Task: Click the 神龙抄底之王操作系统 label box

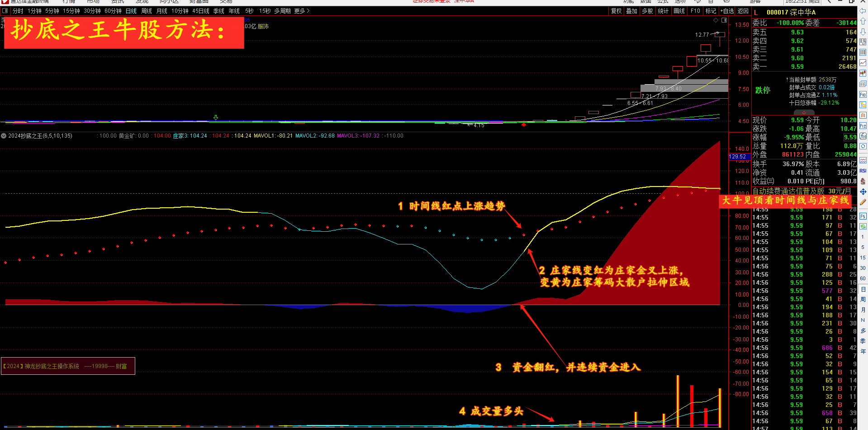Action: coord(68,366)
